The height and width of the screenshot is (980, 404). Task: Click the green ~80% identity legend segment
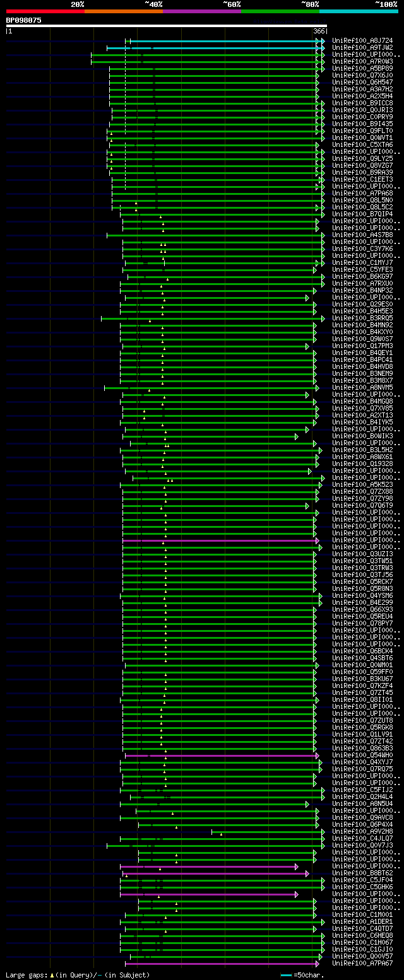tap(280, 11)
